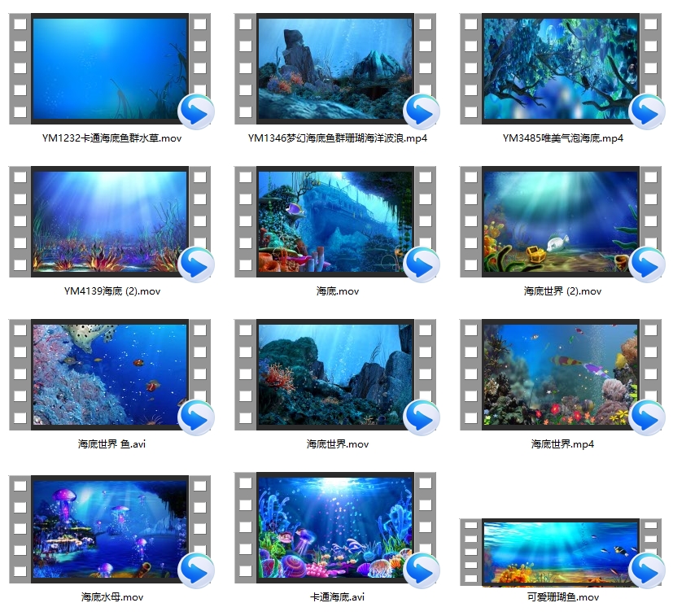Click the 可爱珊瑚鱼.mov thumbnail
The height and width of the screenshot is (616, 673).
click(561, 552)
